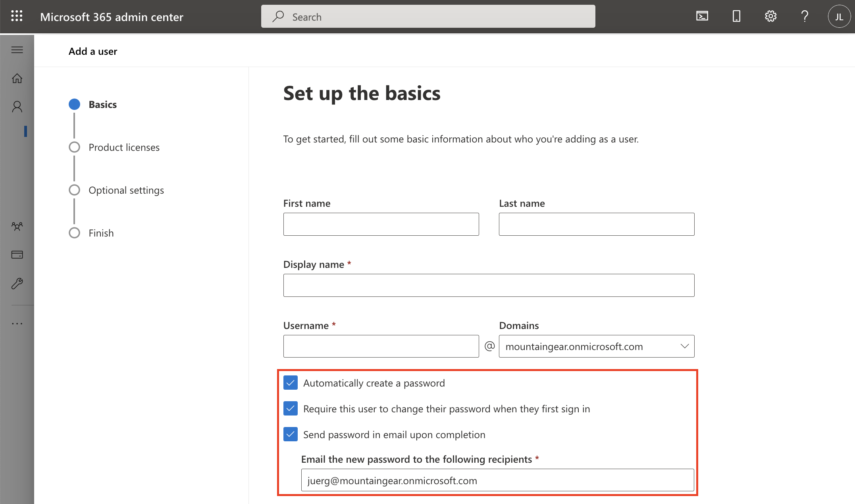
Task: Open Teams & groups sidebar icon
Action: 17,226
